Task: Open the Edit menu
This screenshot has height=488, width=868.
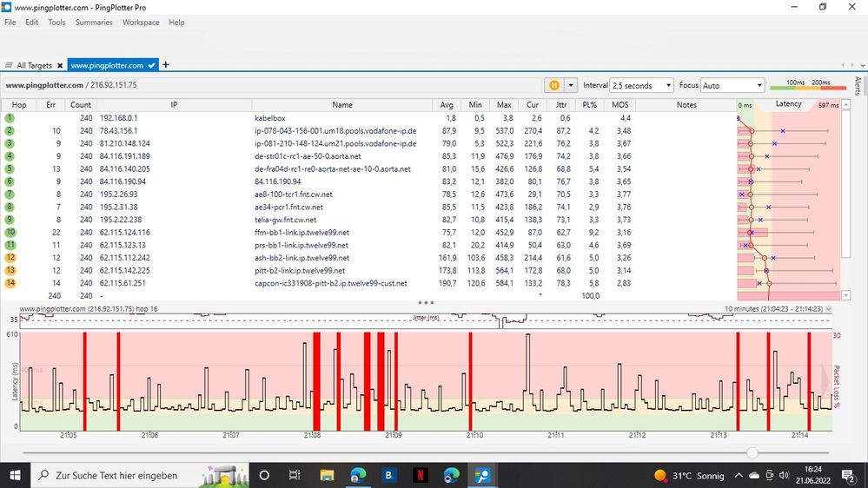Action: (x=31, y=22)
